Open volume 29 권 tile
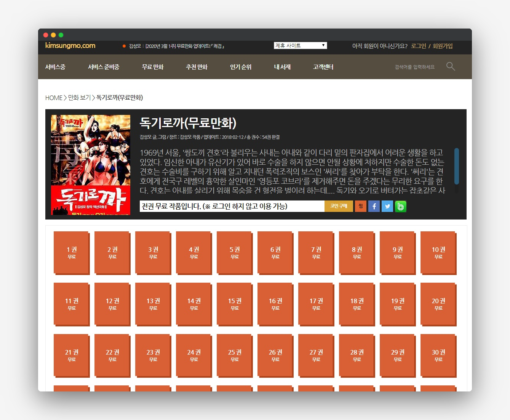 (398, 355)
